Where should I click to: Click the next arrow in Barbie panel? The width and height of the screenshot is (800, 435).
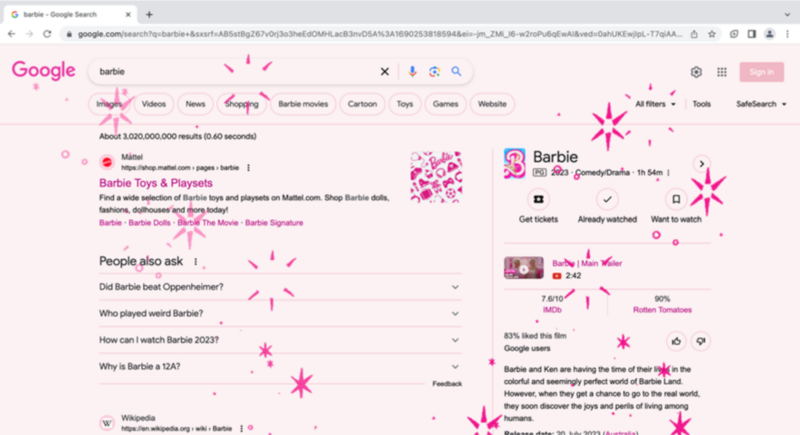pyautogui.click(x=702, y=164)
